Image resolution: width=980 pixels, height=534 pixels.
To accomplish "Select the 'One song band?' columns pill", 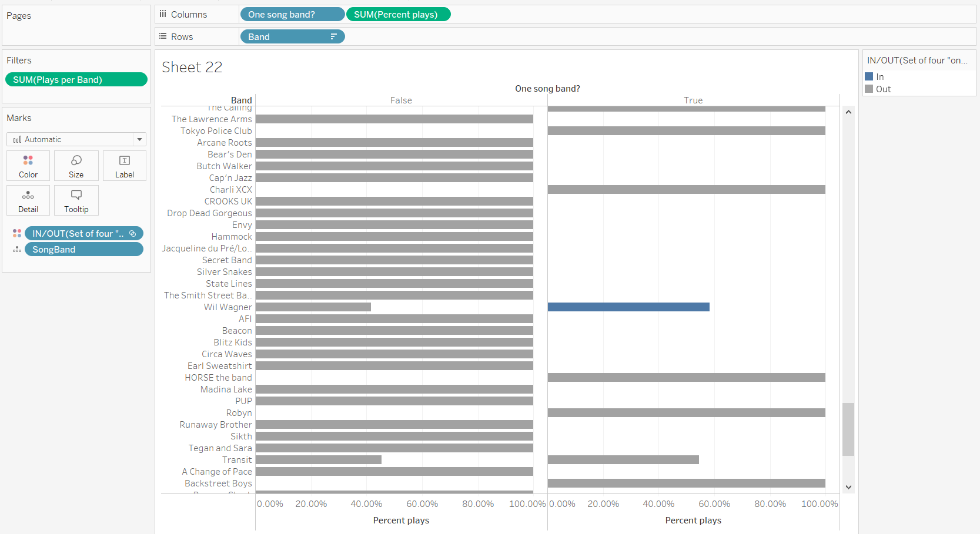I will coord(292,14).
